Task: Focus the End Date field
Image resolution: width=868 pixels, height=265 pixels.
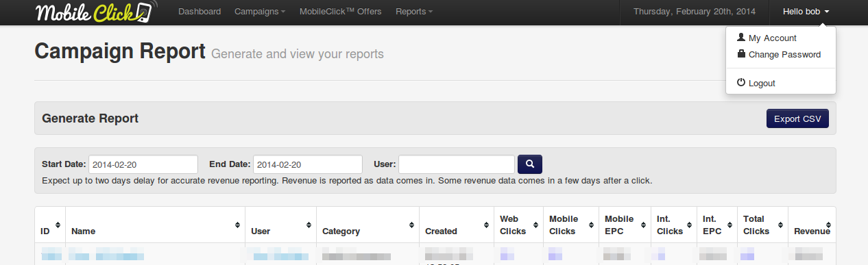Action: pos(308,164)
